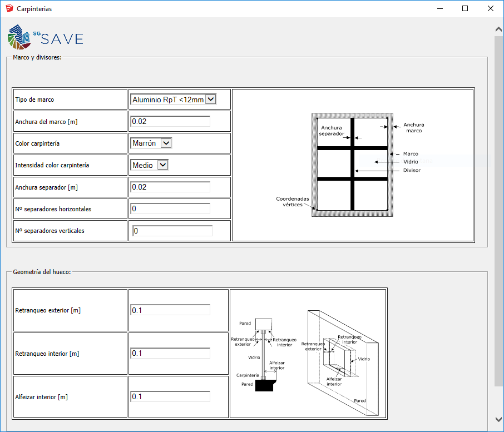Maximize the Carpinterias window
Image resolution: width=504 pixels, height=432 pixels.
tap(465, 8)
